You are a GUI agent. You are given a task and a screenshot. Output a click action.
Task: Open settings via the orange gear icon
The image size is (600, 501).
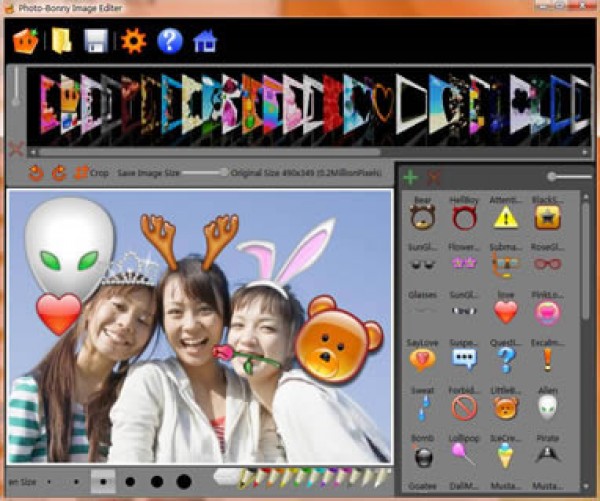coord(133,41)
